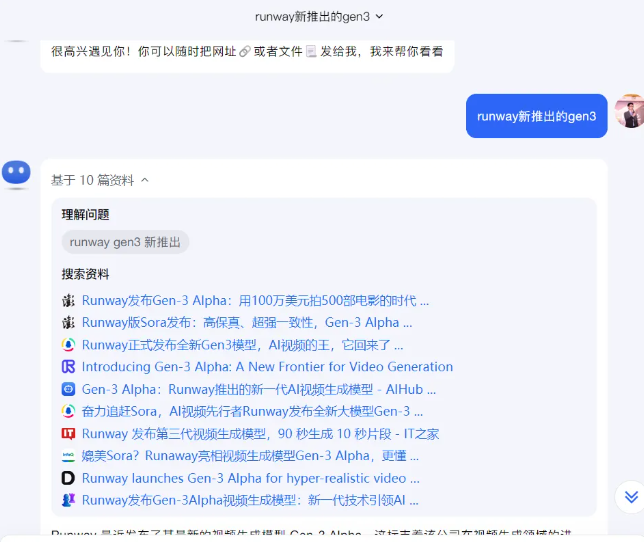
Task: Click the source icon beside 'Runway版Sora发布' link
Action: (x=68, y=323)
